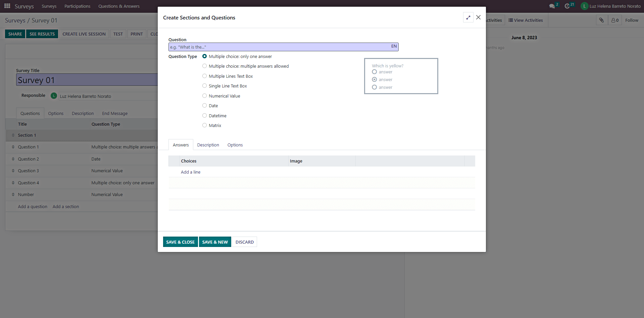Viewport: 644px width, 318px height.
Task: Click the Surveys breadcrumb link
Action: [15, 20]
